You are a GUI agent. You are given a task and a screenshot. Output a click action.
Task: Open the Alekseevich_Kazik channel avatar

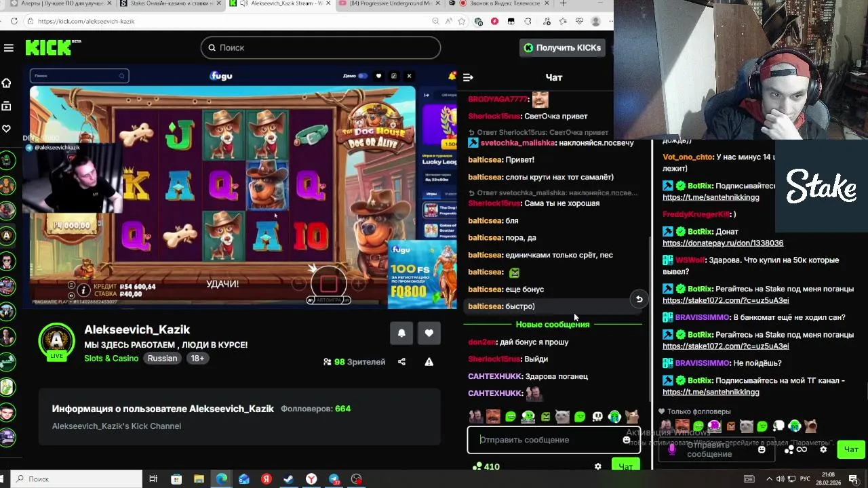(57, 341)
